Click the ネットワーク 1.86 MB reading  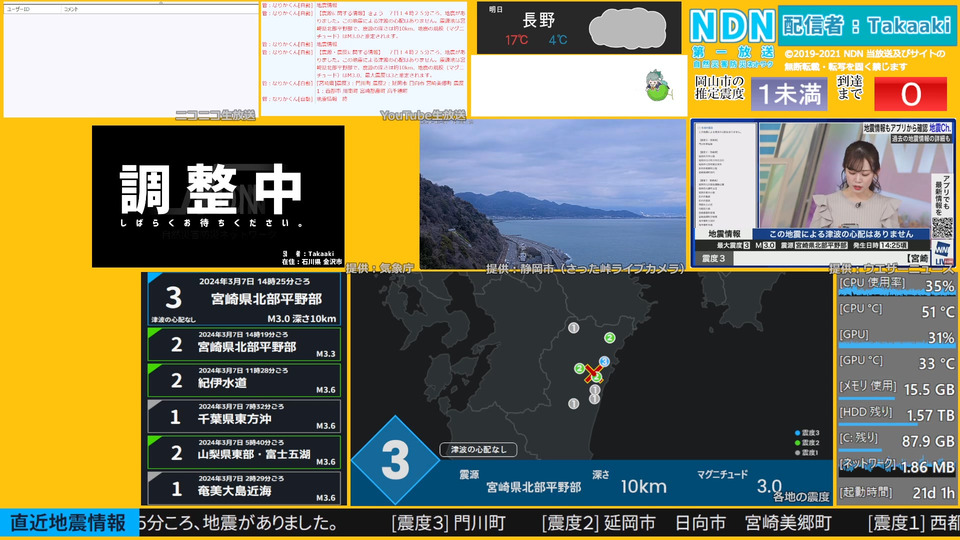(x=896, y=467)
